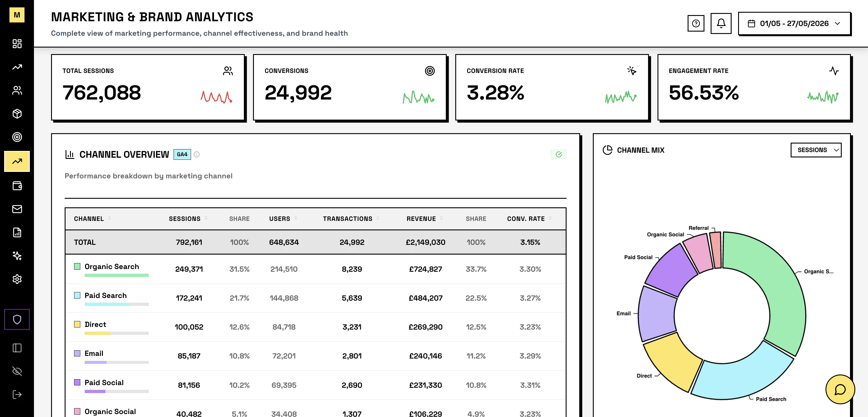Sort table by Users column

pyautogui.click(x=283, y=219)
